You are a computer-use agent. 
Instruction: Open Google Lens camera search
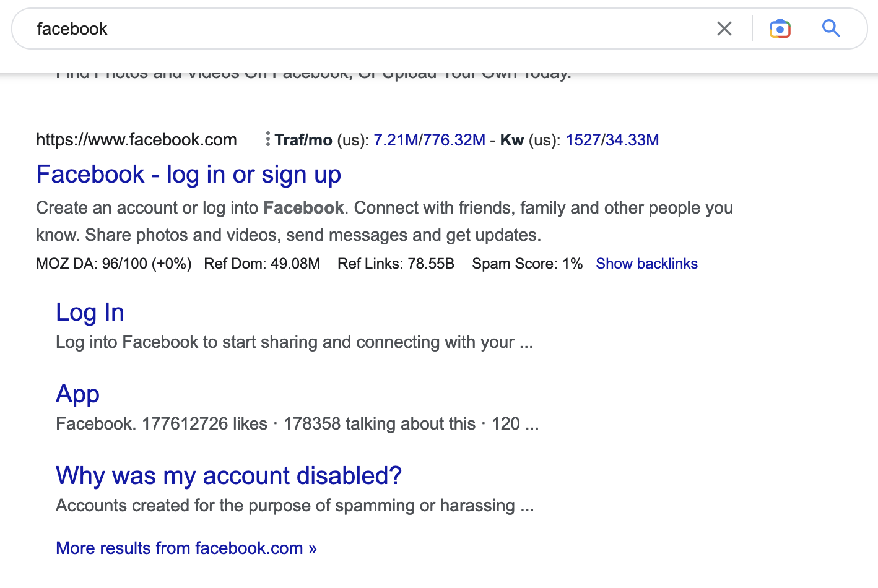click(780, 28)
